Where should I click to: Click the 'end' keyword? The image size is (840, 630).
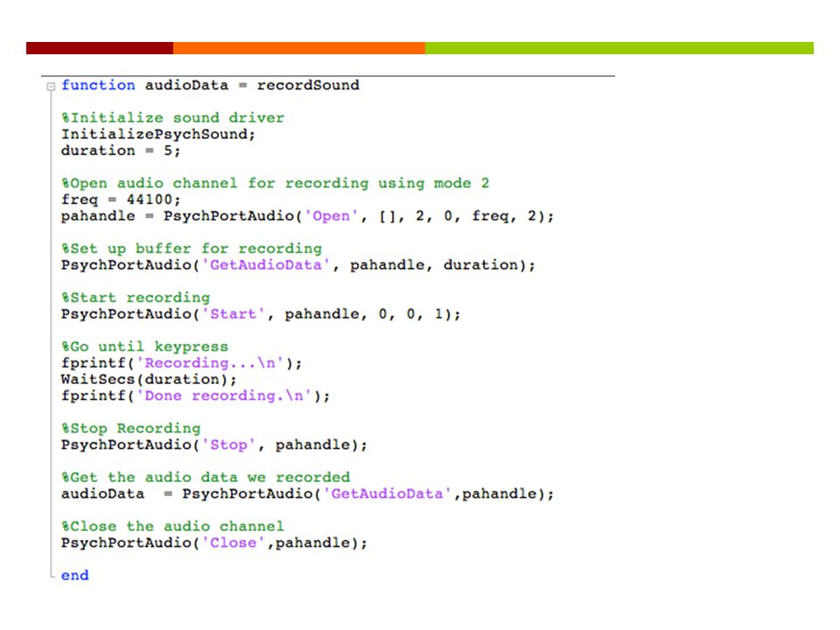tap(75, 576)
